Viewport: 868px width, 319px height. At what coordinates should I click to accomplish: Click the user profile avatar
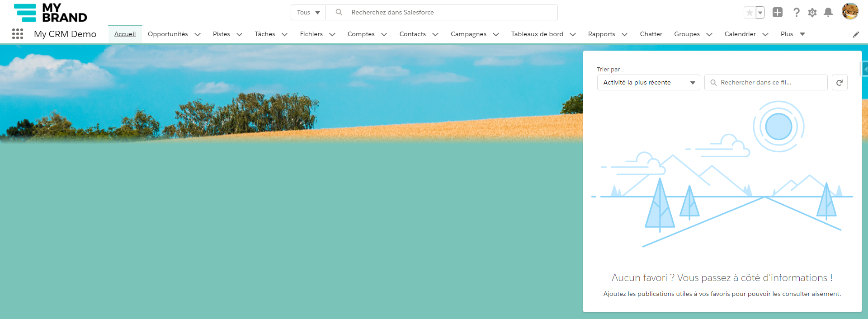coord(849,12)
